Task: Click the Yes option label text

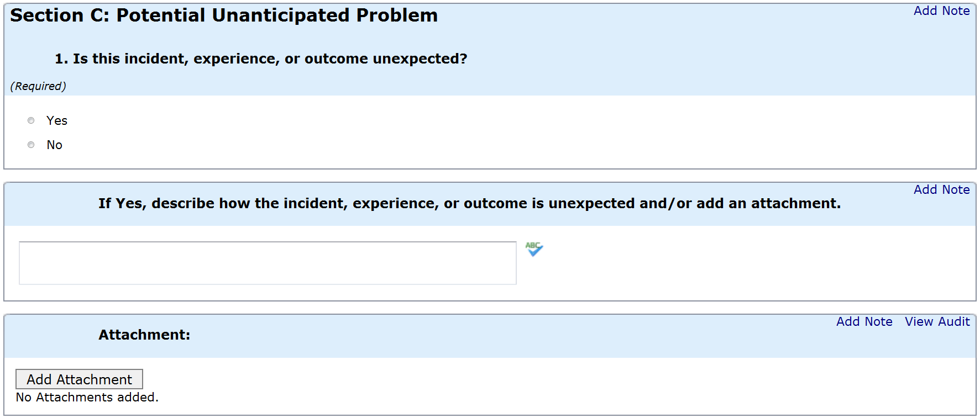Action: (57, 120)
